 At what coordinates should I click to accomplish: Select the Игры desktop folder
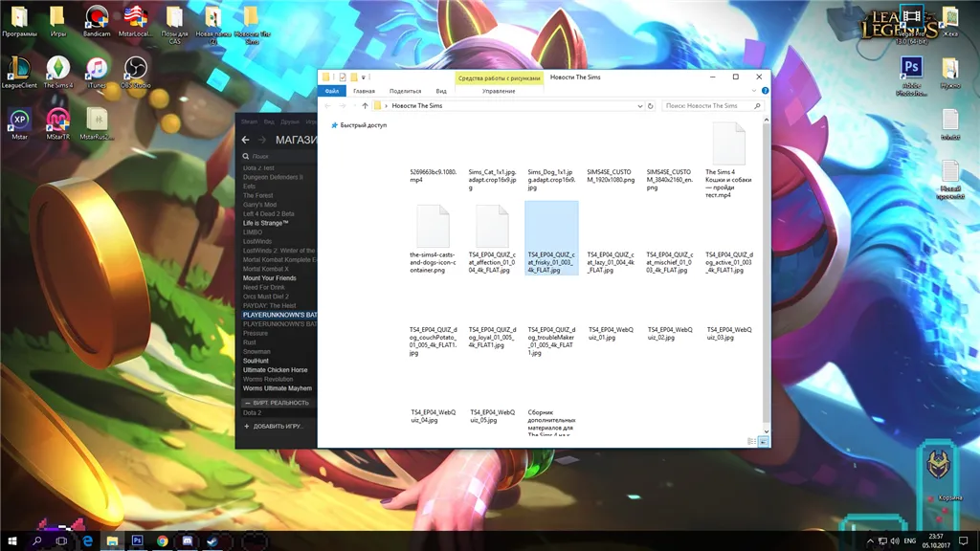58,21
